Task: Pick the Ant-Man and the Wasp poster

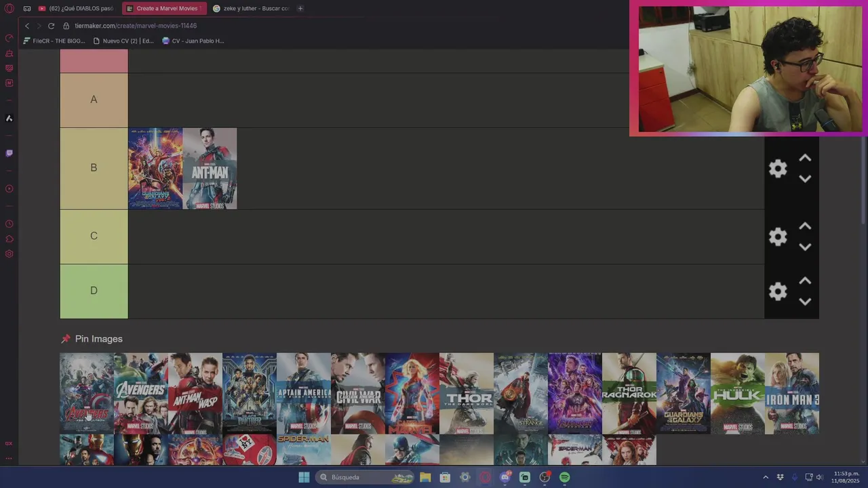Action: tap(195, 393)
